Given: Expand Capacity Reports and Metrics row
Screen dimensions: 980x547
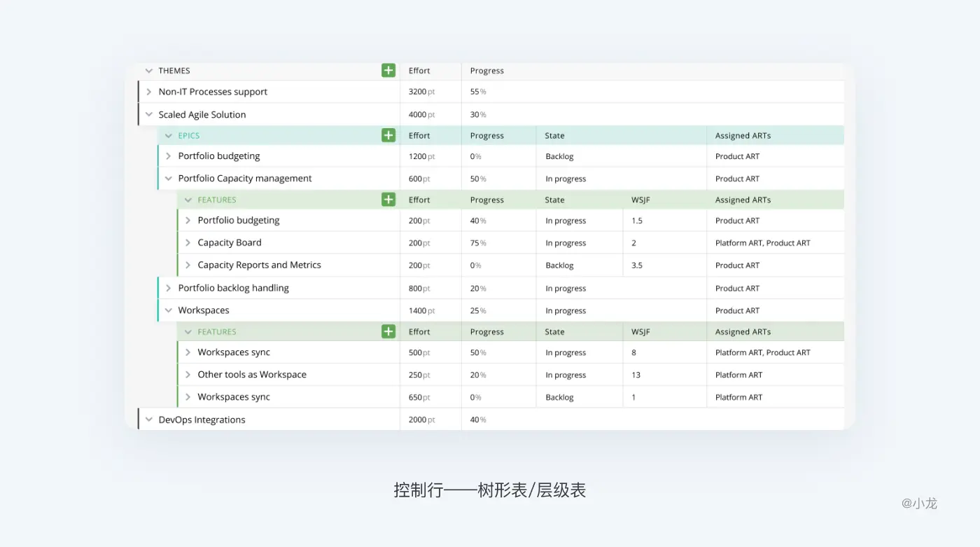Looking at the screenshot, I should pyautogui.click(x=188, y=265).
